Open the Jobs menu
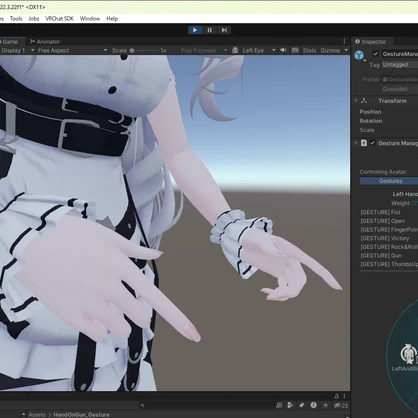 pyautogui.click(x=34, y=19)
